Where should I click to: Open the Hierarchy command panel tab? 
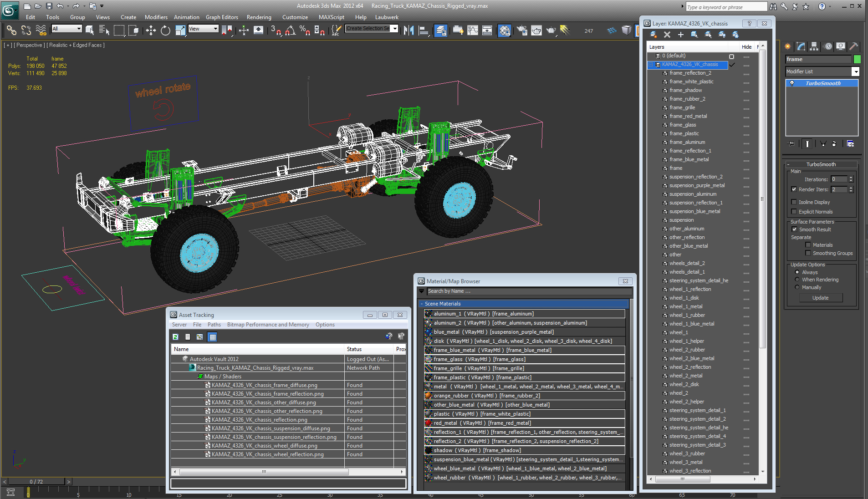point(814,46)
